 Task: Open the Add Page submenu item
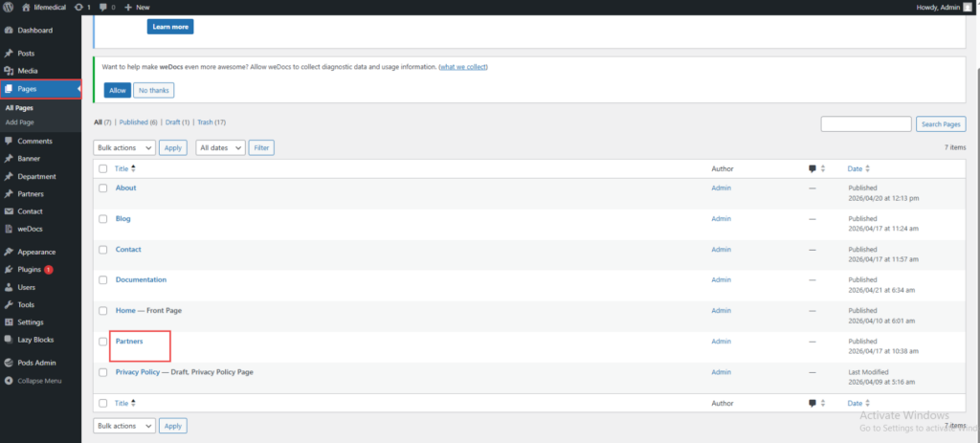pyautogui.click(x=19, y=122)
